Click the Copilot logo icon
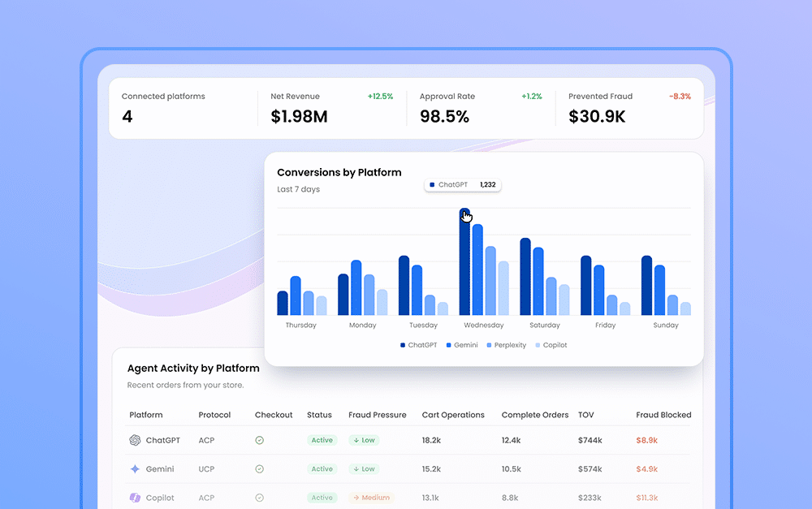812x509 pixels. coord(135,498)
